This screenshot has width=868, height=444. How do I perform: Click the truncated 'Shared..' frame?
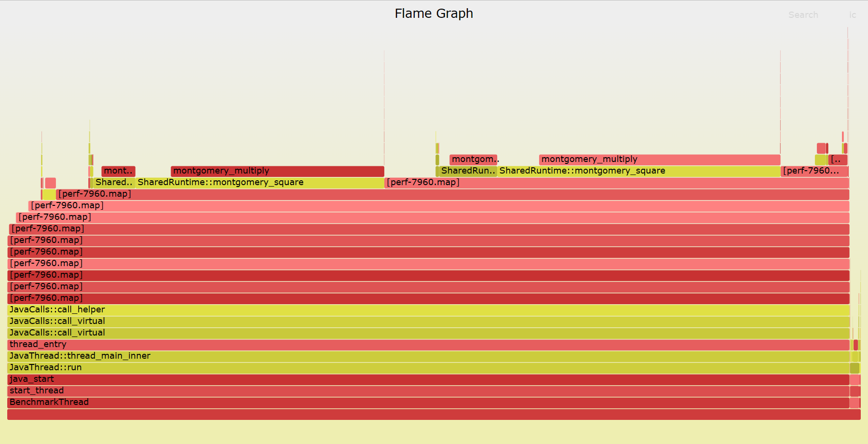[114, 183]
